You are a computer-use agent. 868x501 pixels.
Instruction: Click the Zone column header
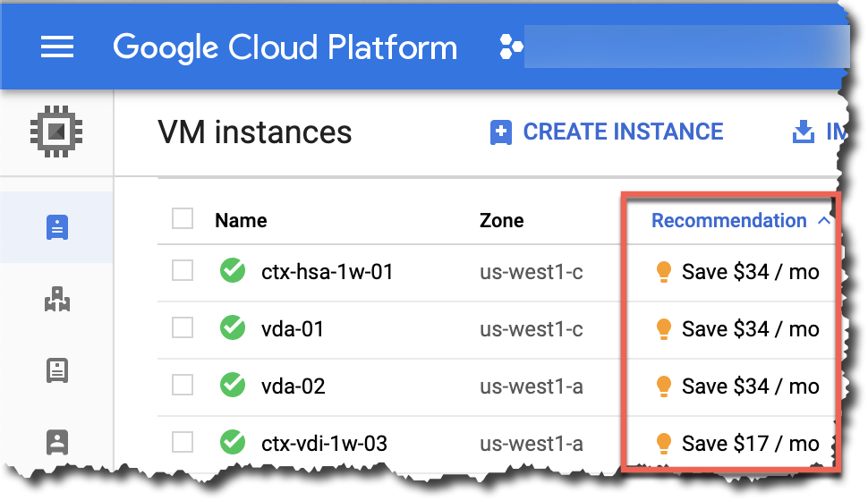(502, 221)
